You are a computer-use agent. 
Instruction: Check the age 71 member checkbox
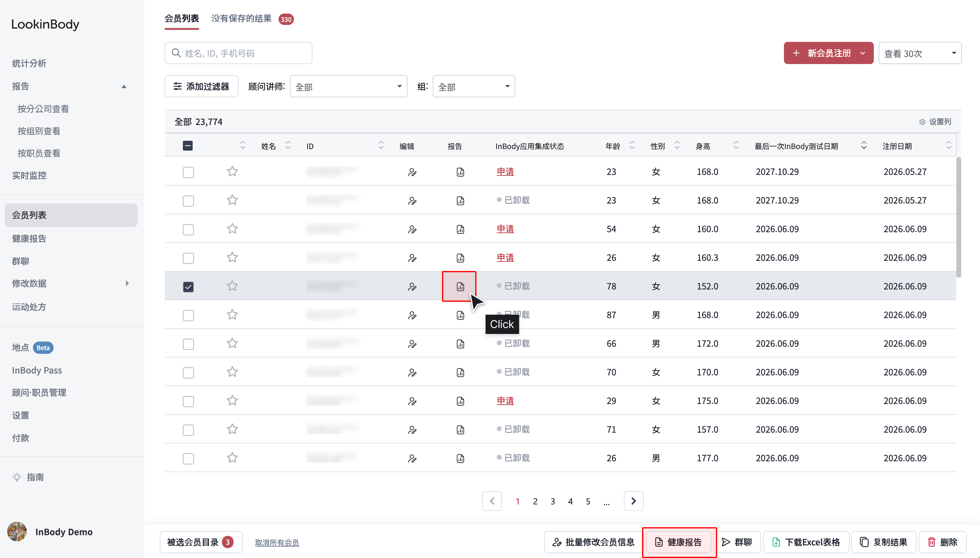[188, 430]
